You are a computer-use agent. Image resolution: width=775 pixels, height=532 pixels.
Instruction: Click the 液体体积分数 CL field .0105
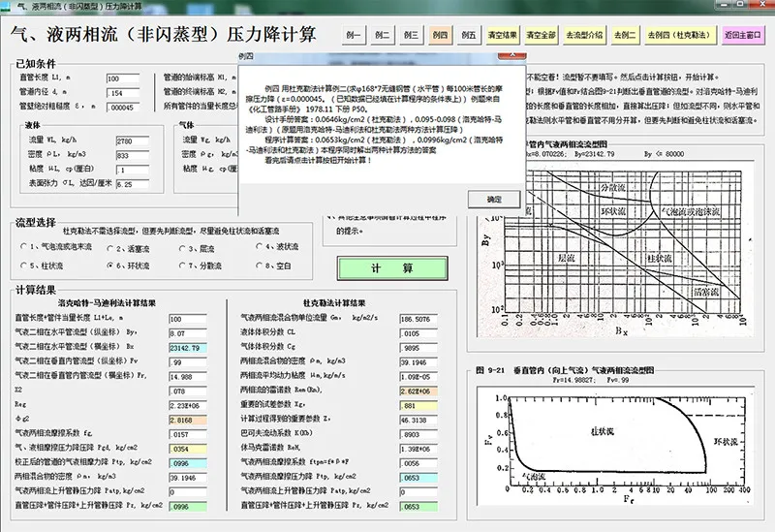(418, 333)
